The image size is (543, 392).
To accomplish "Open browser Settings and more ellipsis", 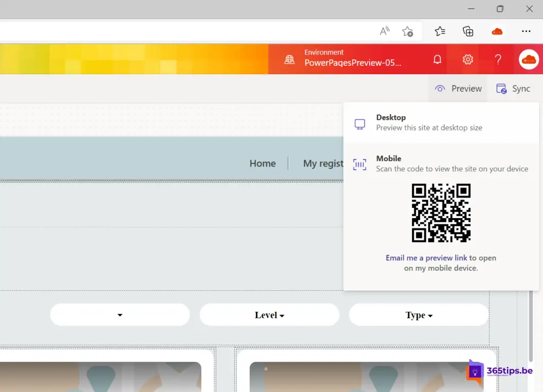I will point(526,31).
